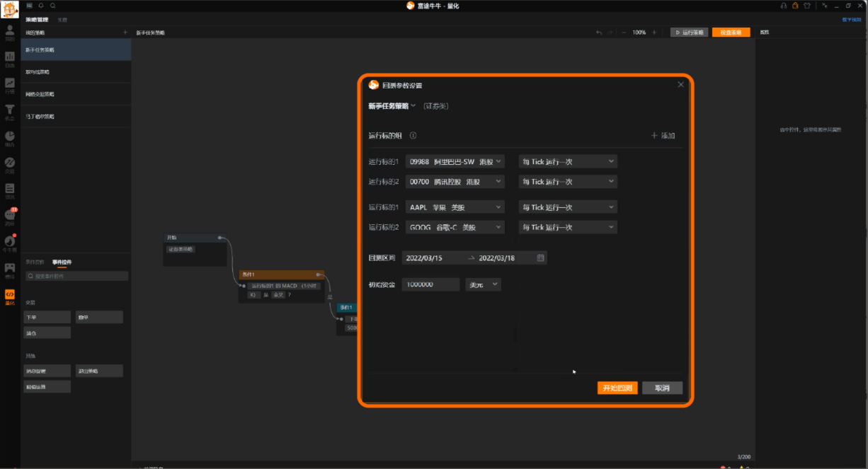Zoom out the canvas with the minus icon
The width and height of the screenshot is (868, 469).
(624, 33)
